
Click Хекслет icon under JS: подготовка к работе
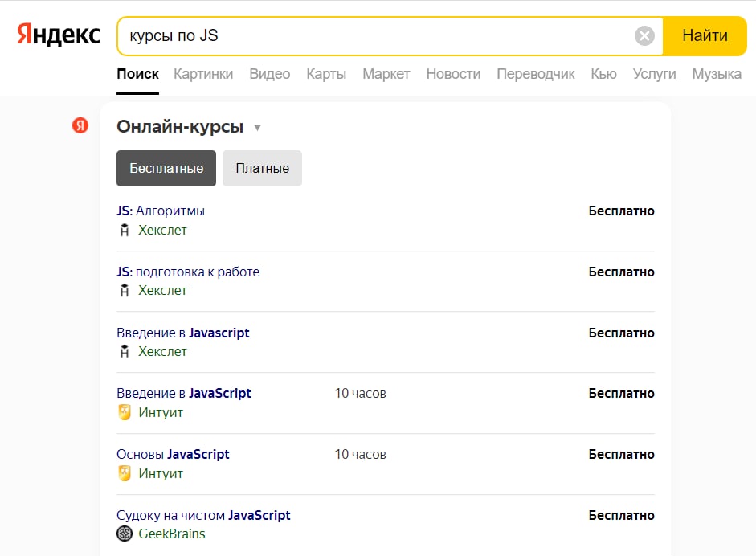[x=125, y=290]
